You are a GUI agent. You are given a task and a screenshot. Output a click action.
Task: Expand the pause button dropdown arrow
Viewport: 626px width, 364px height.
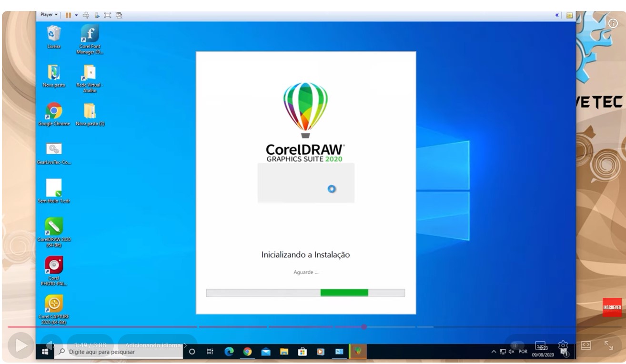click(76, 14)
